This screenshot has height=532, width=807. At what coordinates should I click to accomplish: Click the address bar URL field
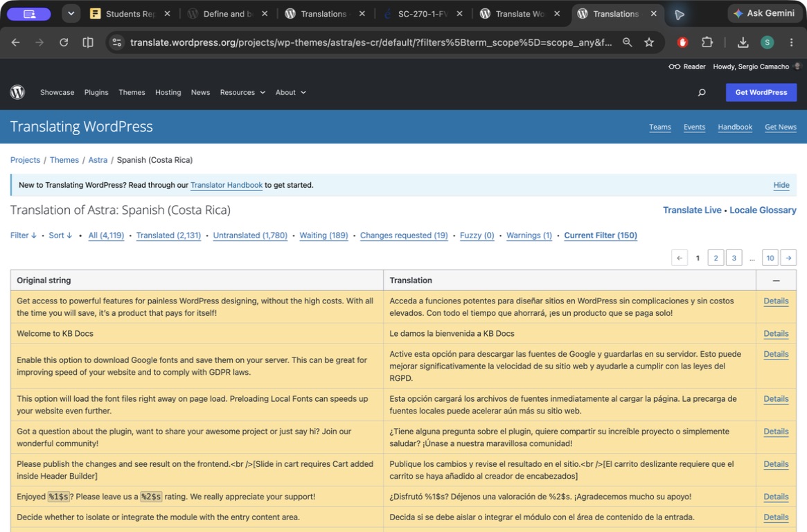pyautogui.click(x=371, y=42)
